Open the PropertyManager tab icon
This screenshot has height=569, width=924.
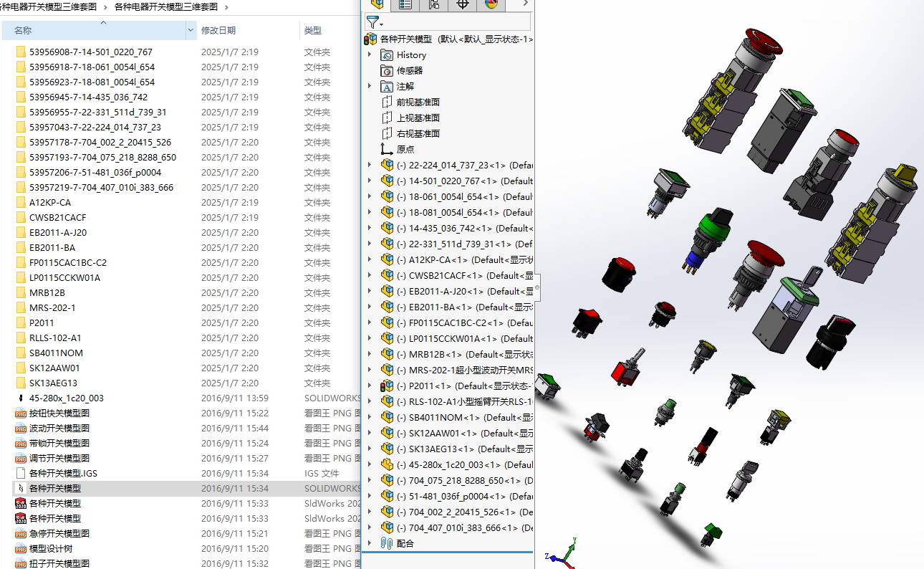tap(405, 4)
